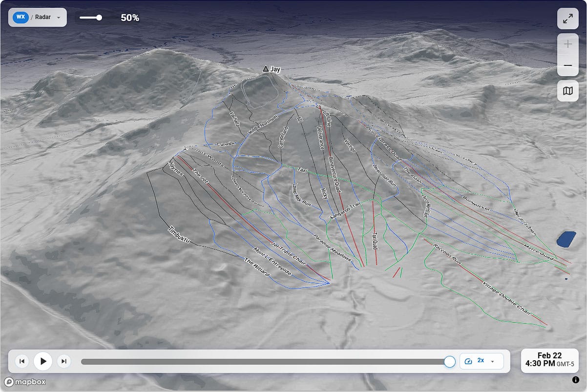Zoom in using the plus button

[x=567, y=44]
